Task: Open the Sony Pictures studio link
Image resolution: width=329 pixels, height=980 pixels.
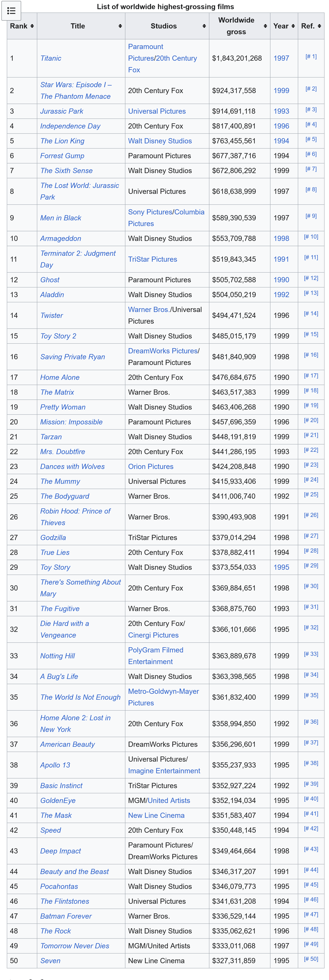Action: pyautogui.click(x=150, y=212)
